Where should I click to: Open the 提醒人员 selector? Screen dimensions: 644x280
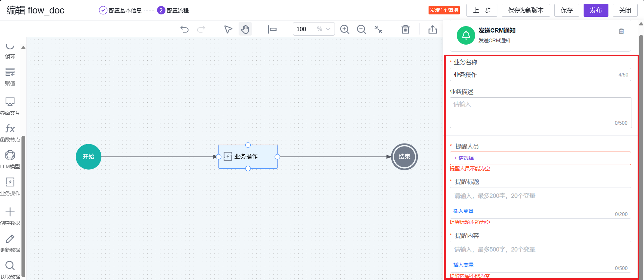(x=540, y=158)
